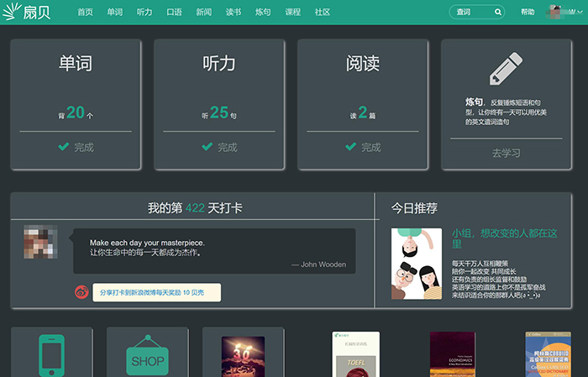Open the Economics book cover
Viewport: 588px width, 377px height.
pyautogui.click(x=453, y=354)
